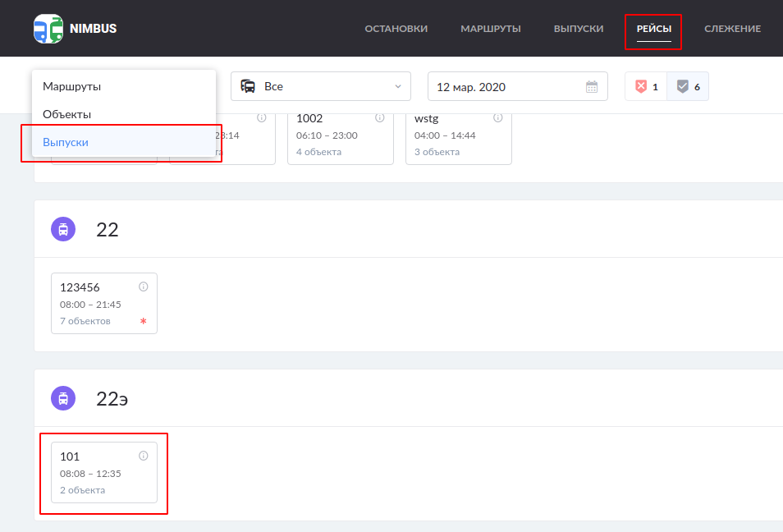
Task: Pick 'Выпуски' option in the dropdown list
Action: [66, 142]
